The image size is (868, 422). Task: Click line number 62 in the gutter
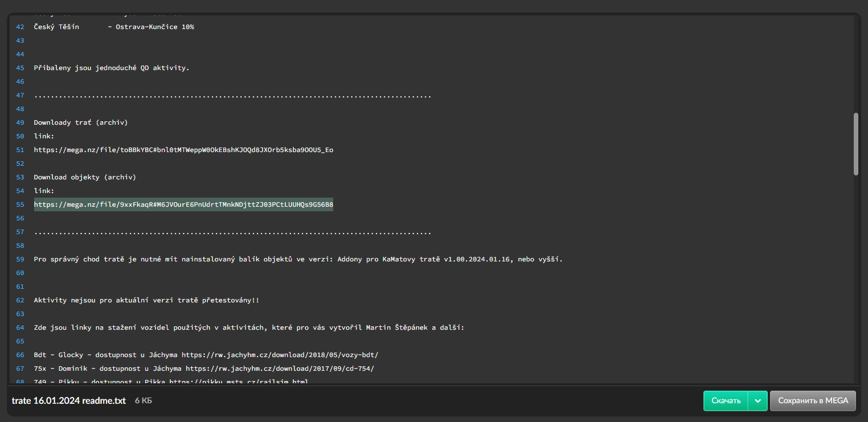[21, 300]
